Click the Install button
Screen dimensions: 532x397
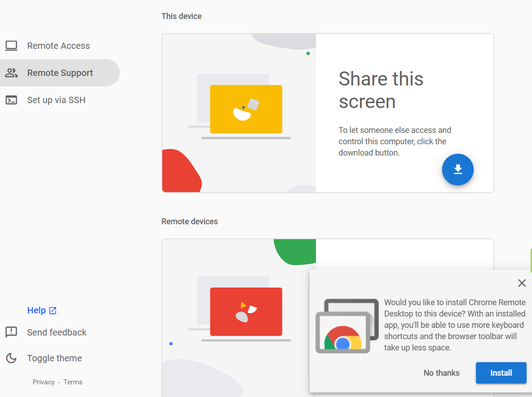(501, 373)
